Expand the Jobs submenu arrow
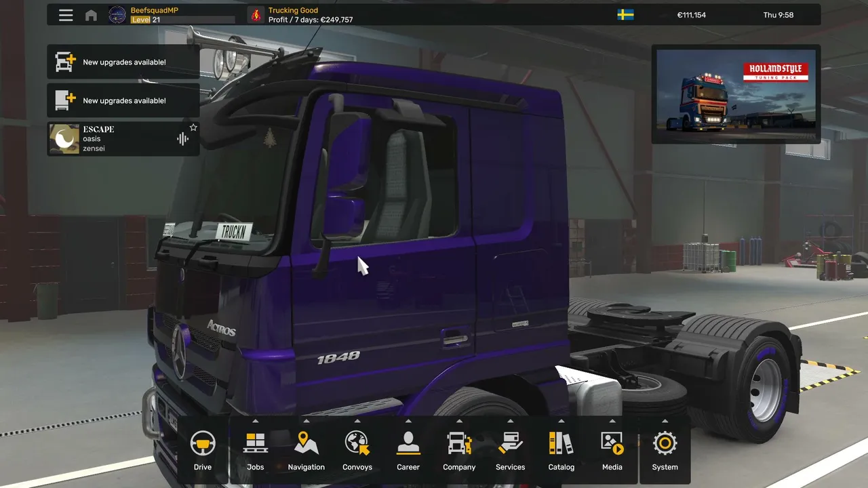The width and height of the screenshot is (868, 488). [x=256, y=420]
